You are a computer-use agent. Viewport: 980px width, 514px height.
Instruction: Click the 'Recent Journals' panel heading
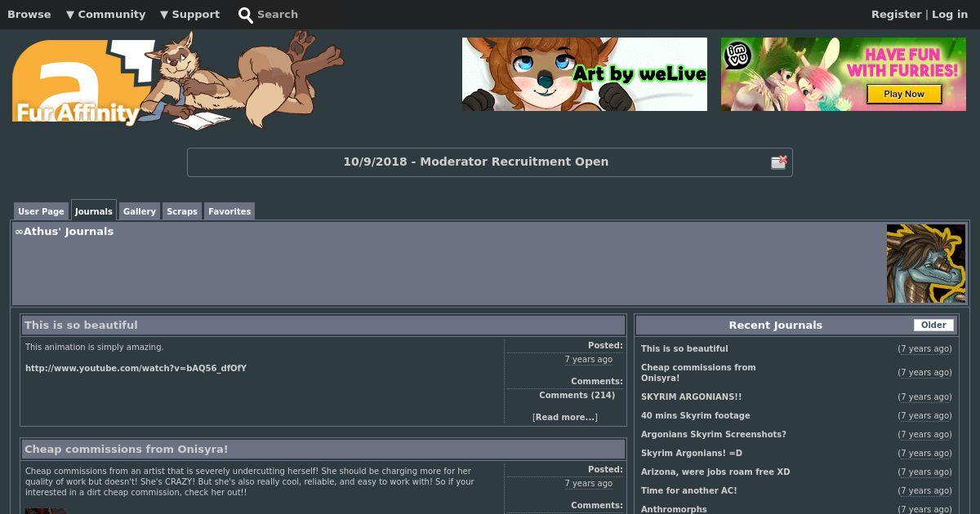tap(776, 325)
